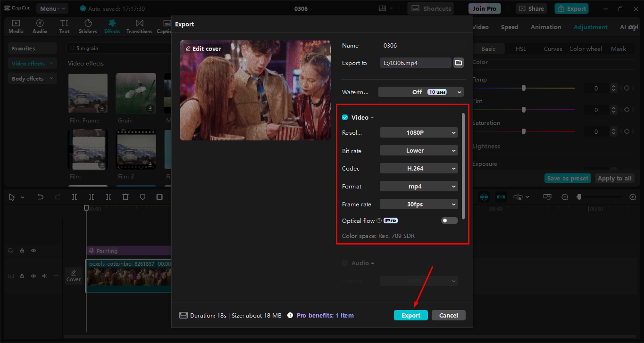Click the Delete icon in the timeline toolbar
Image resolution: width=644 pixels, height=343 pixels.
125,197
